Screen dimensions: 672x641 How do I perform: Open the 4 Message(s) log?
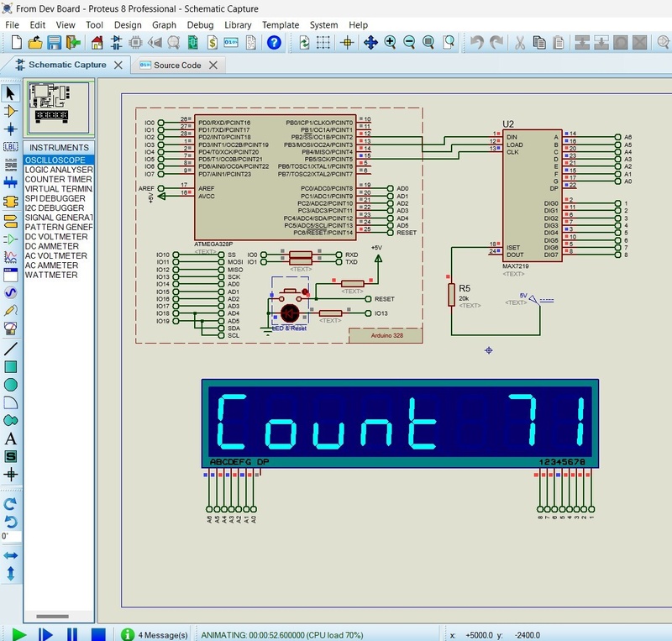pos(155,634)
